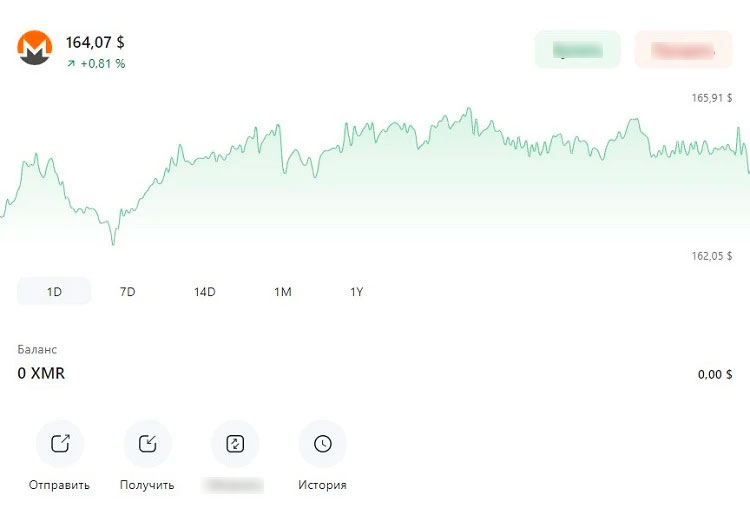Click the 165,91 $ chart maximum label
Image resolution: width=750 pixels, height=515 pixels.
coord(711,98)
